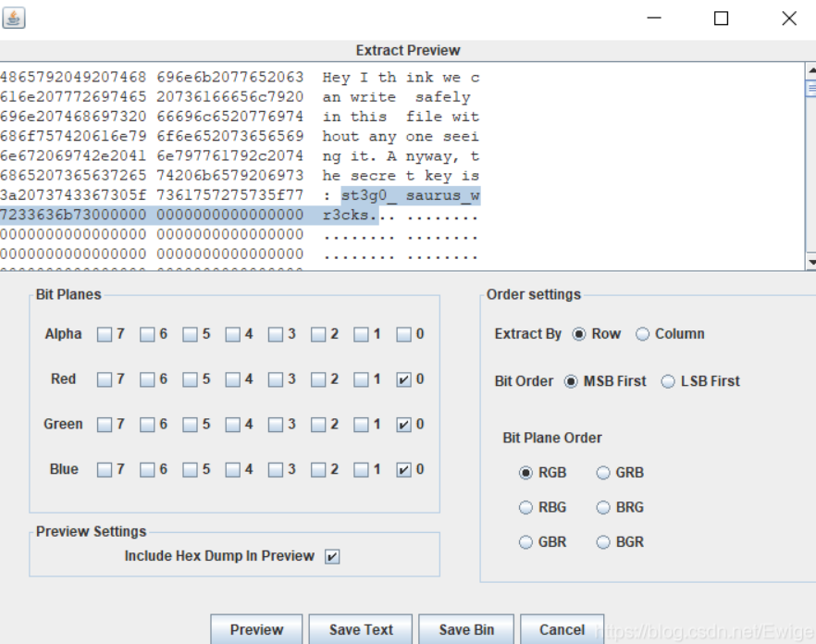Click the preview scrollbar down arrow
This screenshot has height=644, width=816.
click(x=810, y=261)
